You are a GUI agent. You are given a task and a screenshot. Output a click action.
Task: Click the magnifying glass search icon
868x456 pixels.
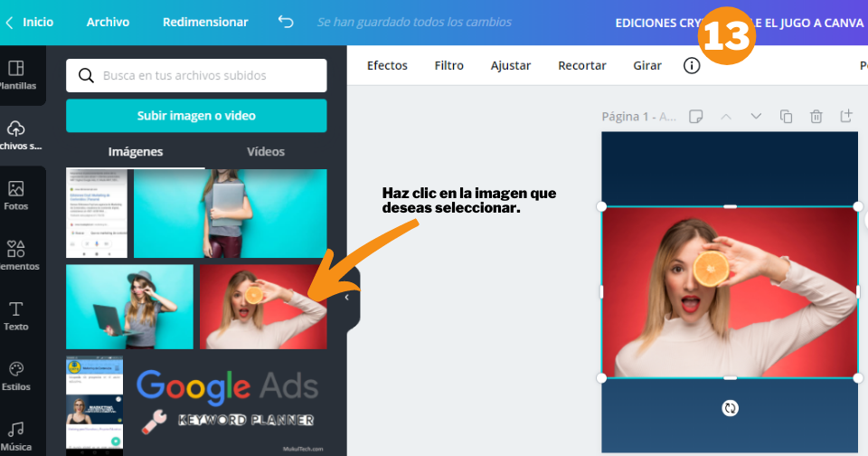click(x=86, y=75)
